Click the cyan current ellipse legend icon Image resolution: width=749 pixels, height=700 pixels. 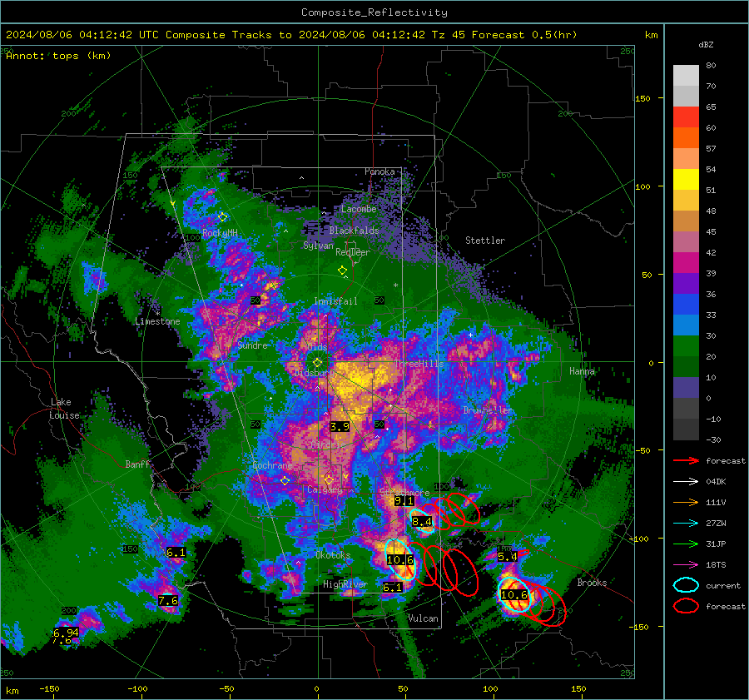pos(686,585)
